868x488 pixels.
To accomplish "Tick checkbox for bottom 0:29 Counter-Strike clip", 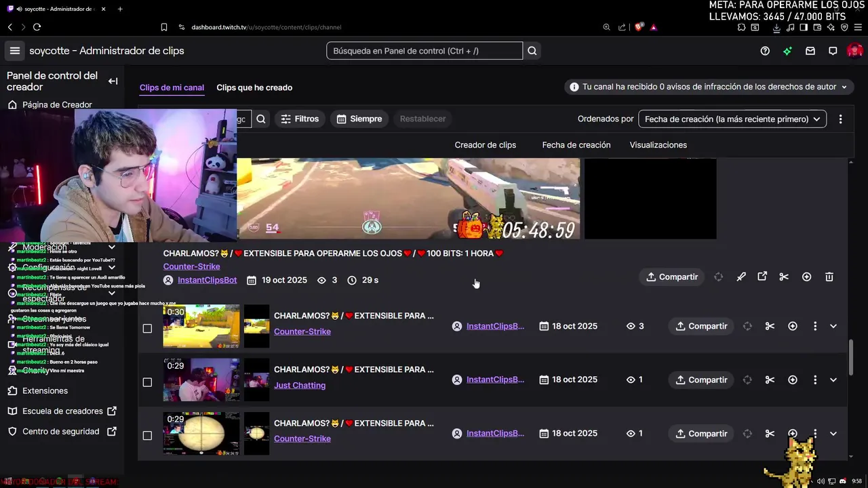I will tap(147, 436).
